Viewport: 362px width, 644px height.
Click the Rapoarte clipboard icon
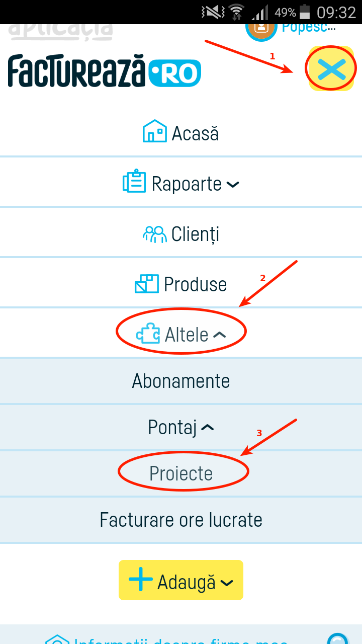point(134,183)
